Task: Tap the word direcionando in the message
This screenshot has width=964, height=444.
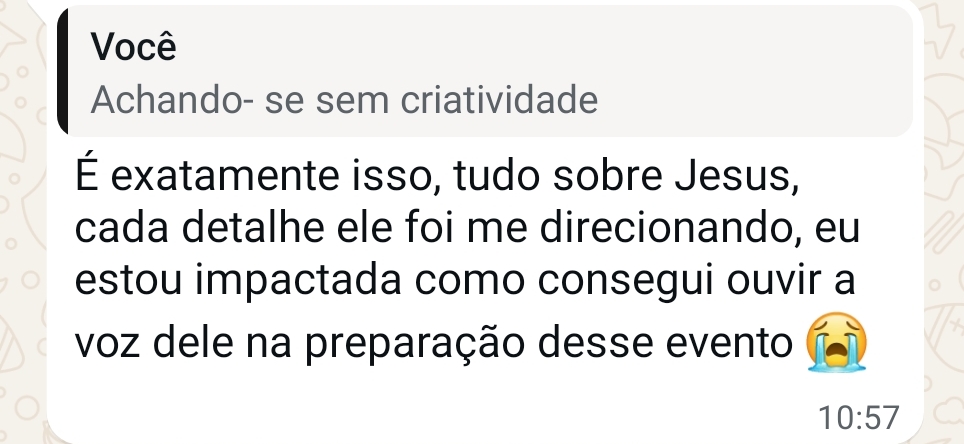Action: click(673, 228)
